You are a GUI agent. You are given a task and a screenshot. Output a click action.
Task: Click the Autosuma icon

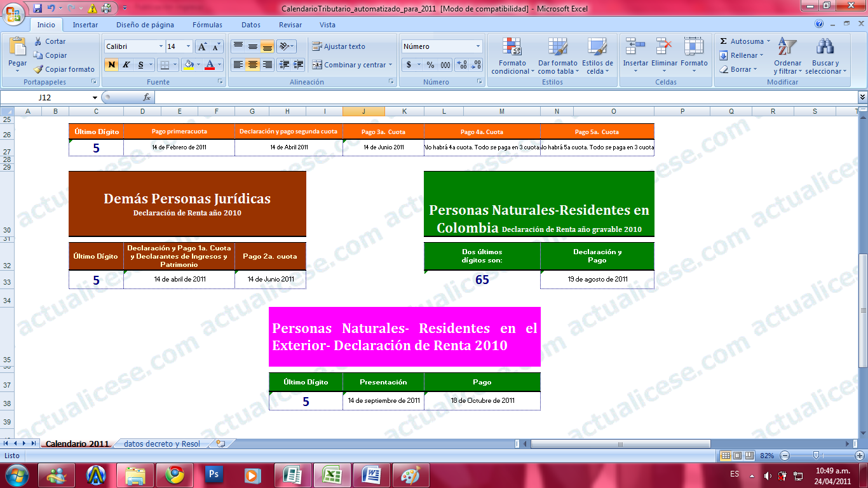724,41
